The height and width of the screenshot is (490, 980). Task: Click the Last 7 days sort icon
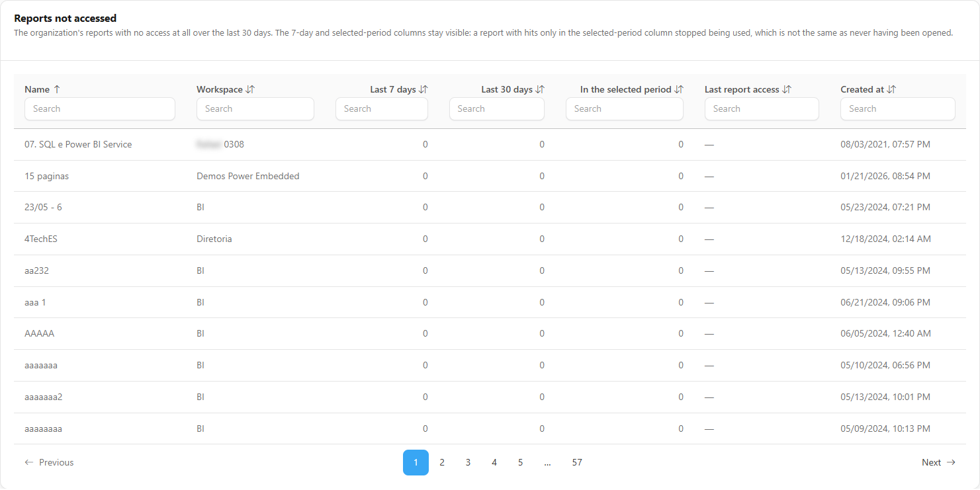tap(423, 89)
